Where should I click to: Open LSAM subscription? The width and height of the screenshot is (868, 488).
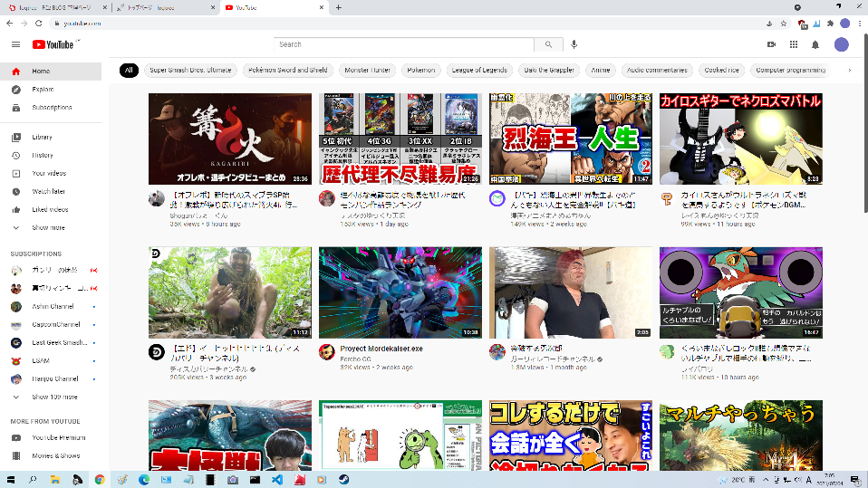51,360
